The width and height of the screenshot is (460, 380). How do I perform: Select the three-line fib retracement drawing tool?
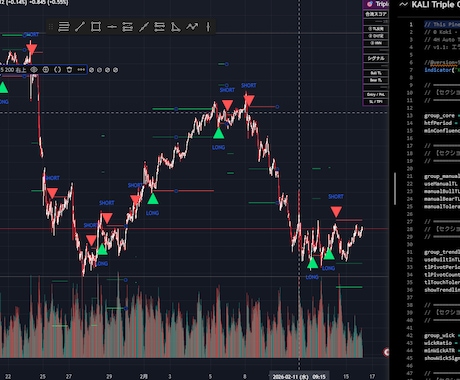(64, 27)
